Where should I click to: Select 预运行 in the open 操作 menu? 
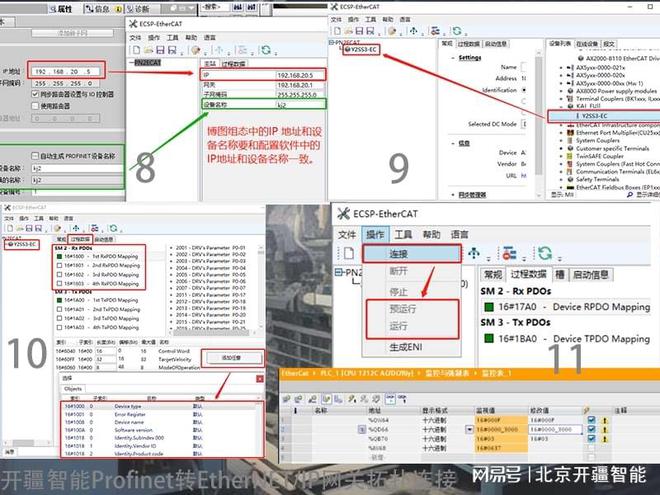point(412,309)
